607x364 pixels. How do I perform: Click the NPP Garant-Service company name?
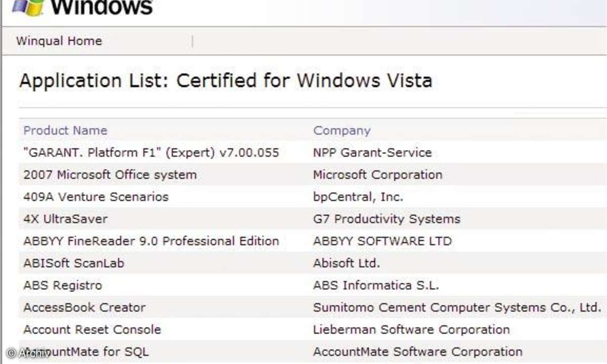tap(372, 153)
